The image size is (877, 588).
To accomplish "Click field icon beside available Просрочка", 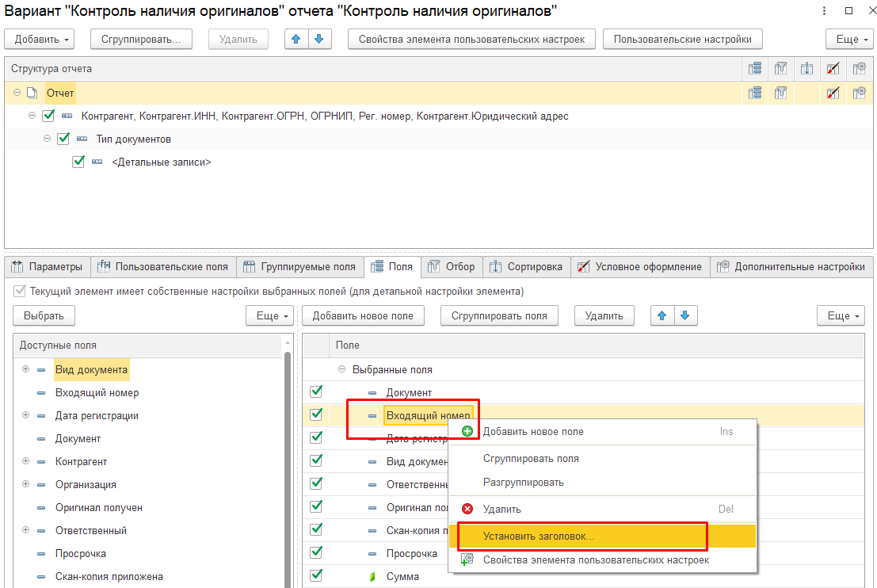I will tap(41, 553).
